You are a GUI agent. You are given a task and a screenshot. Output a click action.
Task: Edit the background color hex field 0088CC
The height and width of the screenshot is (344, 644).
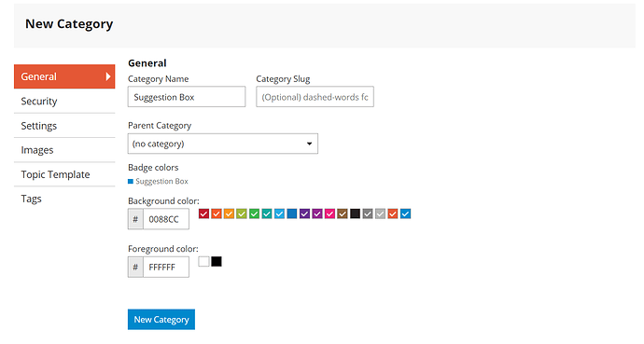click(166, 219)
